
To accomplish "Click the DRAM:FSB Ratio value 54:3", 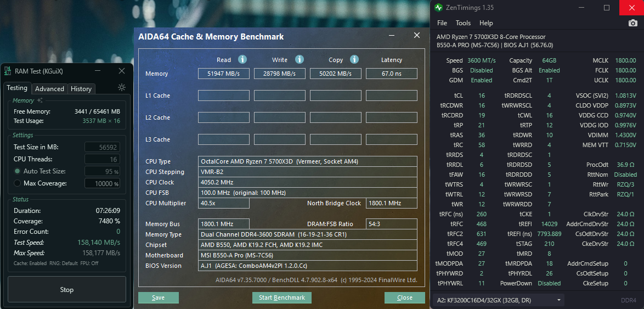I will (392, 224).
